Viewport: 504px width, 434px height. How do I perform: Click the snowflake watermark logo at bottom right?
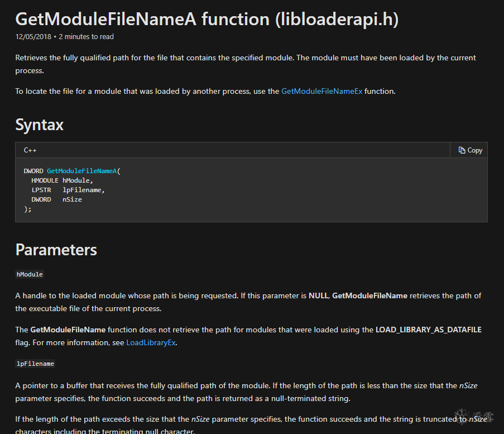tap(463, 418)
